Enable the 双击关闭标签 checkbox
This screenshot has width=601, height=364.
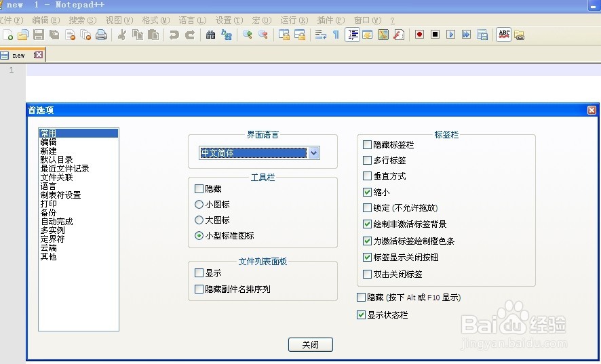click(367, 274)
